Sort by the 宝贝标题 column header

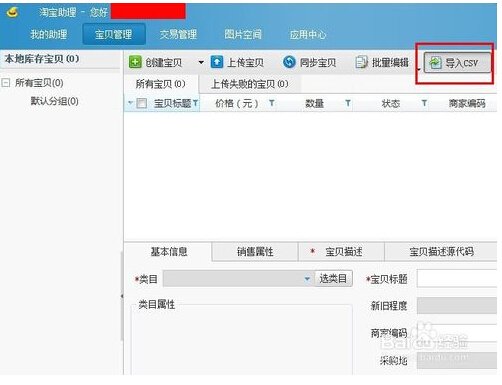172,103
